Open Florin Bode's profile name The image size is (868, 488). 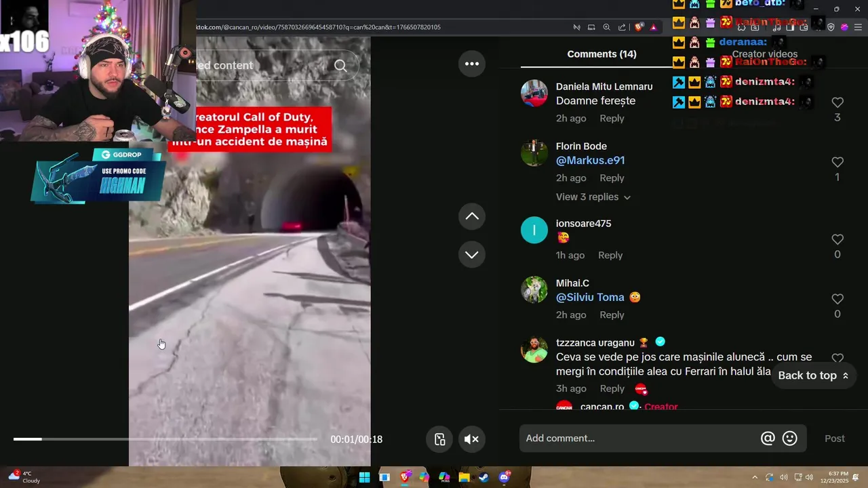click(x=581, y=146)
